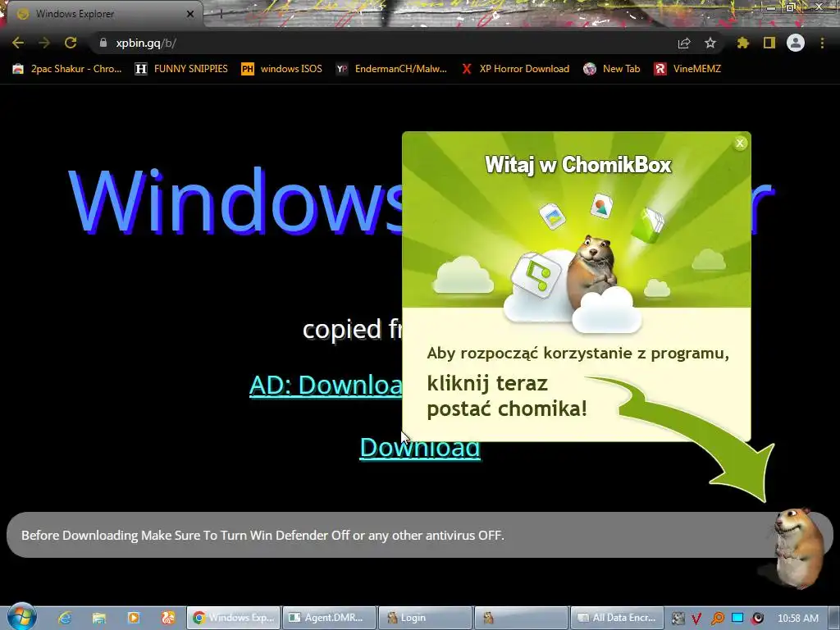Click the first gray tray icon
Viewport: 840px width, 630px height.
[678, 619]
